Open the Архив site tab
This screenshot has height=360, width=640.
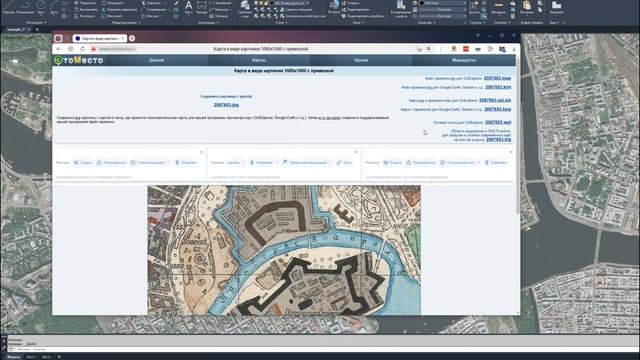361,60
